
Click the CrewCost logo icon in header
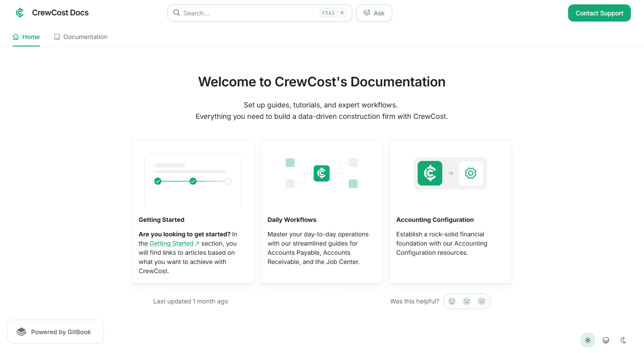click(20, 13)
